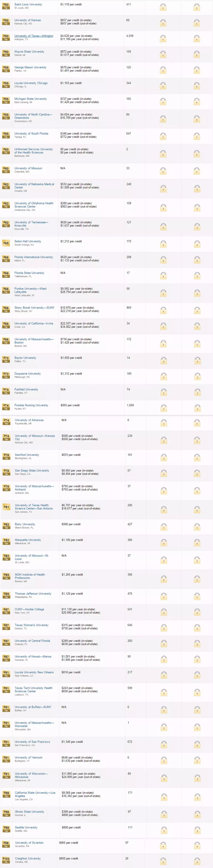
Task: Open the University of Kansas link
Action: [27, 20]
